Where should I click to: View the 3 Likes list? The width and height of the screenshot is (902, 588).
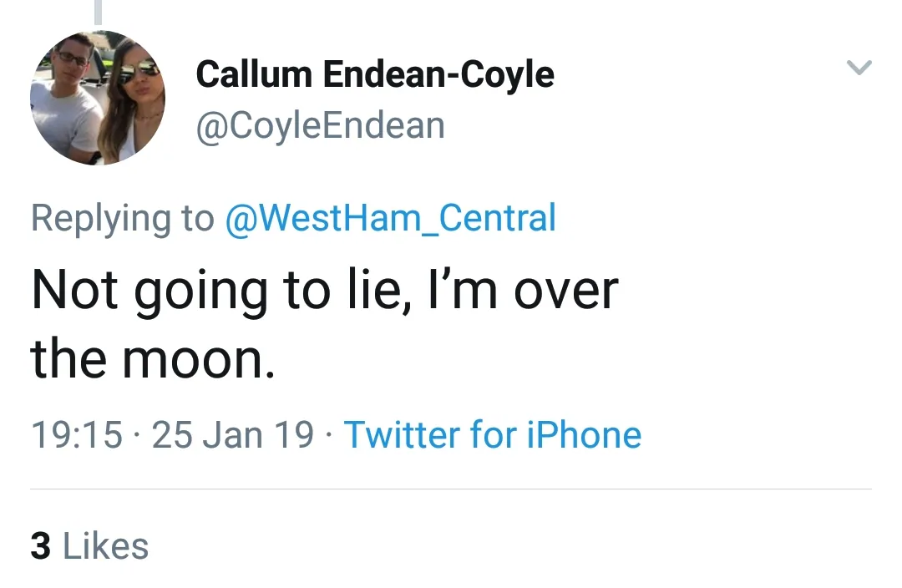89,546
